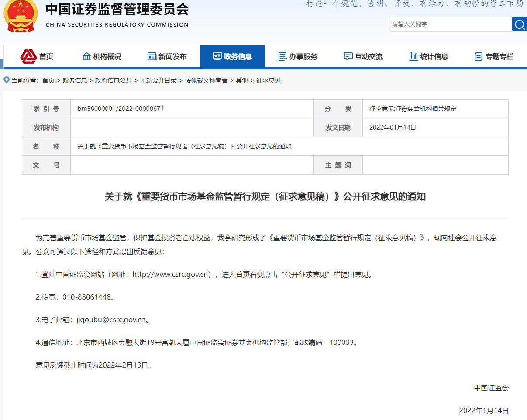Click the newspaper icon beside 新闻发布
Screen dimensions: 527x420
point(152,56)
